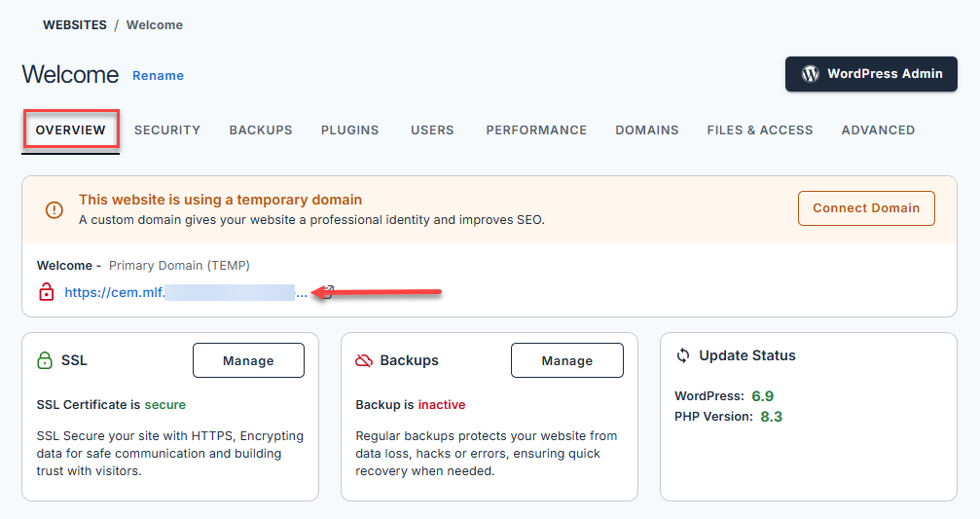
Task: Switch to the Security tab
Action: 167,130
